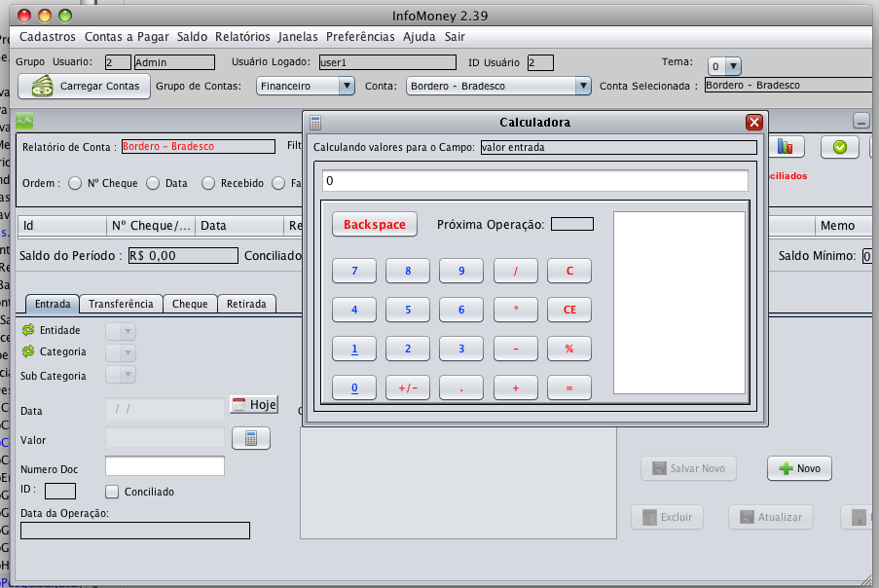Viewport: 879px width, 588px height.
Task: Open the Conta Bordero - Bradesco dropdown
Action: pos(498,86)
